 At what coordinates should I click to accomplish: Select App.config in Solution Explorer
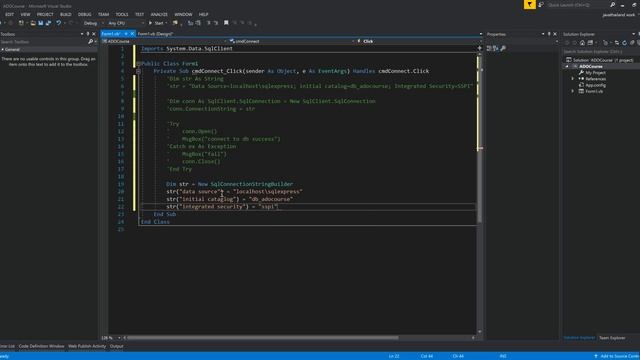pos(595,85)
